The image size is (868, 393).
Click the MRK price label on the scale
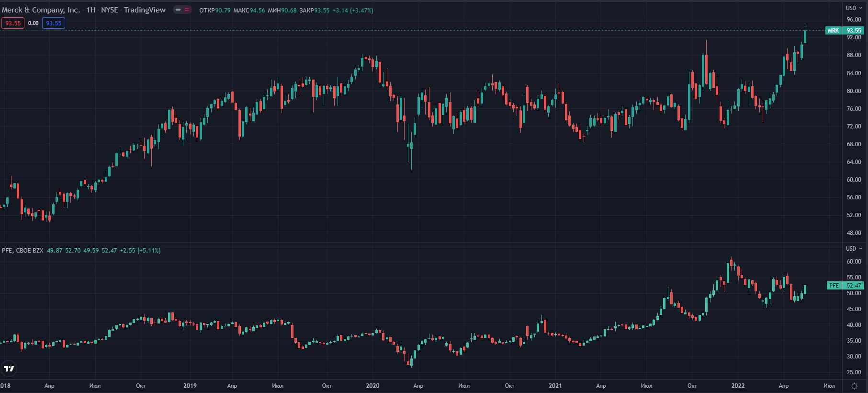pos(833,30)
